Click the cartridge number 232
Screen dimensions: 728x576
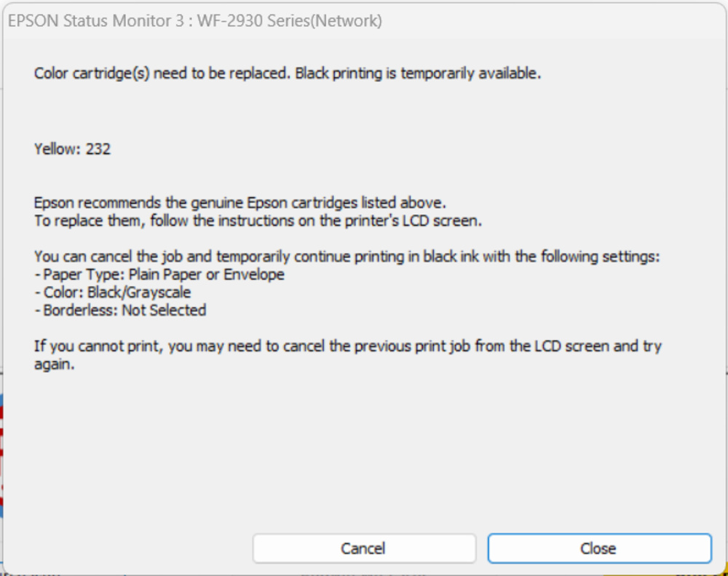(98, 149)
